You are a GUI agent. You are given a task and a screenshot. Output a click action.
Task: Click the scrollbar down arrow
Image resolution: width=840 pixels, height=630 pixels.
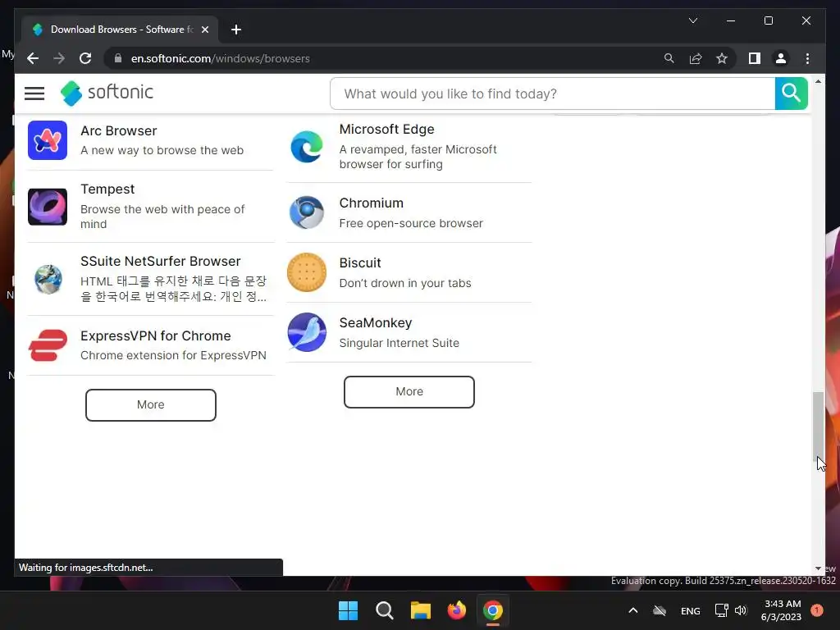click(818, 568)
